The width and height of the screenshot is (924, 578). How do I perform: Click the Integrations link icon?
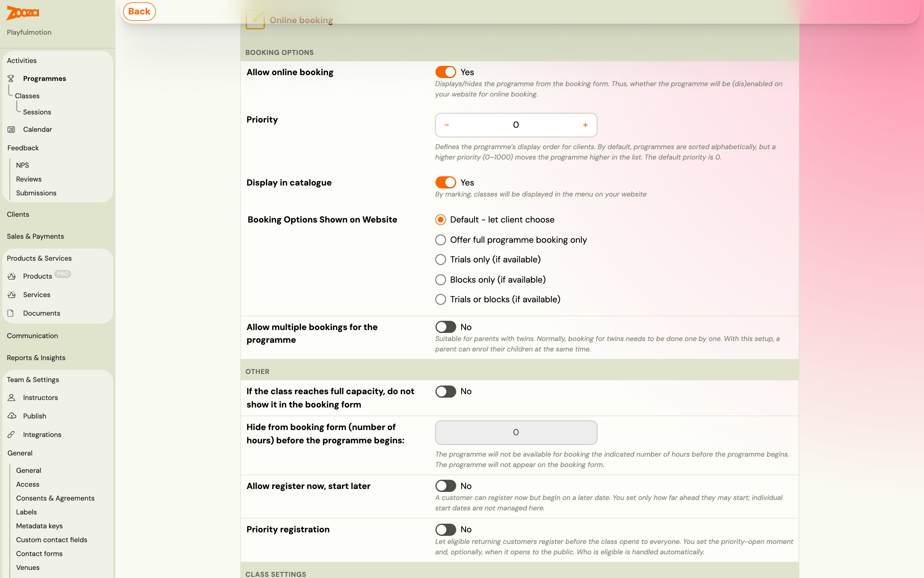11,435
